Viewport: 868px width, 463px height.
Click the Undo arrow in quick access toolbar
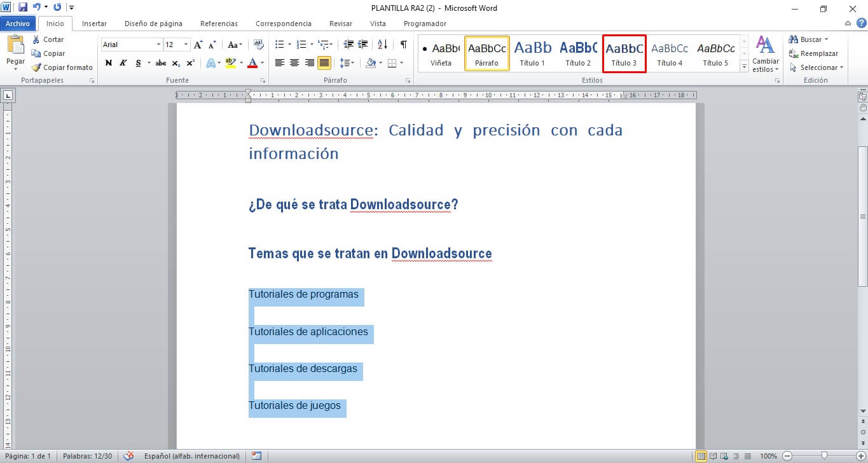click(37, 8)
